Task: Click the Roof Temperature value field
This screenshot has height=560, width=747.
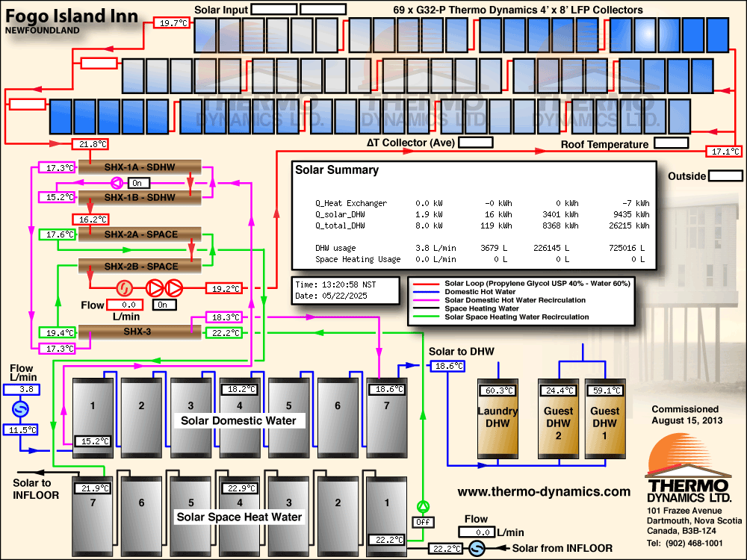Action: (x=672, y=143)
